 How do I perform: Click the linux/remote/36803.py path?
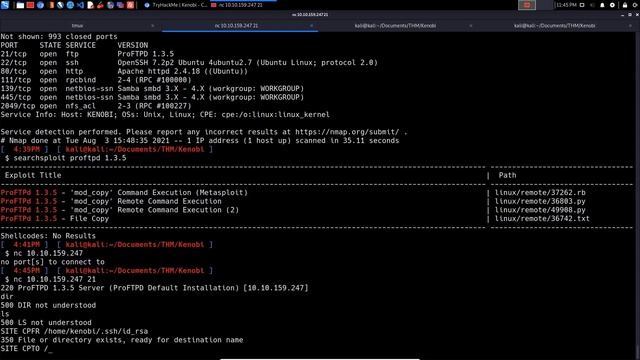[x=540, y=201]
